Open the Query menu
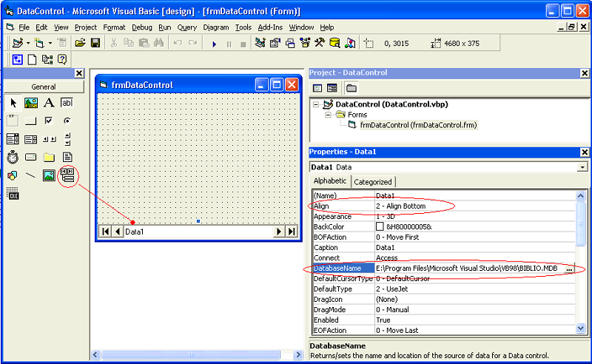 pos(187,27)
